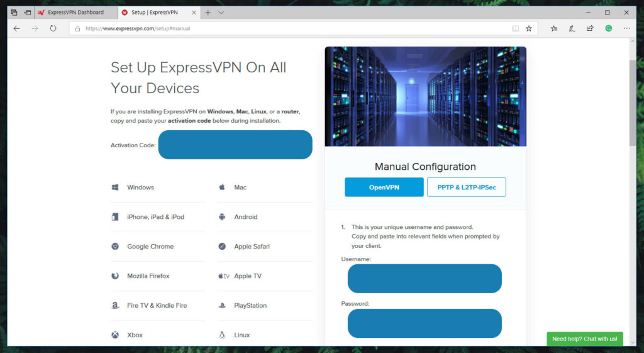Open the iPhone, iPad & iPod link
Viewport: 644px width, 353px height.
(156, 216)
